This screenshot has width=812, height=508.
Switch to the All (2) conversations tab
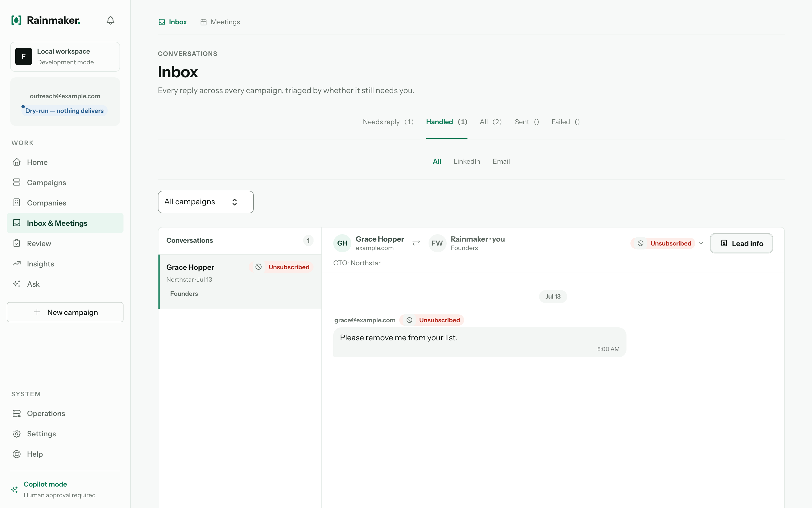491,122
